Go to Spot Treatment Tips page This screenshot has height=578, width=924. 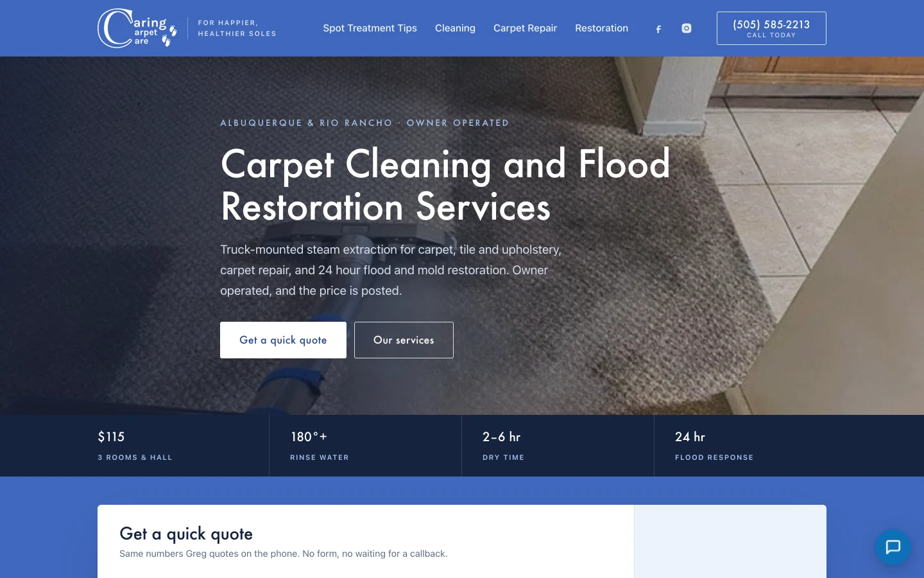click(370, 28)
